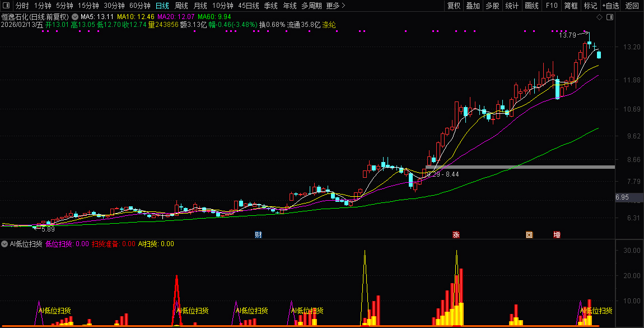Screen dimensions: 644x328
Task: Click the 复权 price adjustment button
Action: (454, 6)
